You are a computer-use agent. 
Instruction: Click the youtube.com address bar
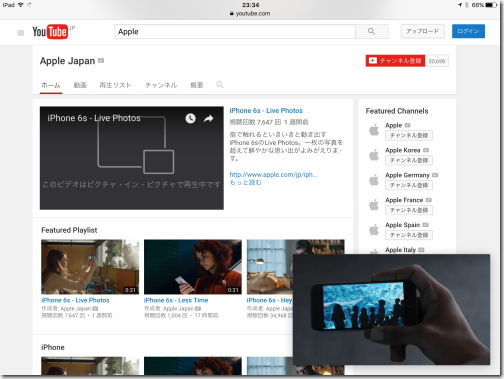(x=250, y=14)
